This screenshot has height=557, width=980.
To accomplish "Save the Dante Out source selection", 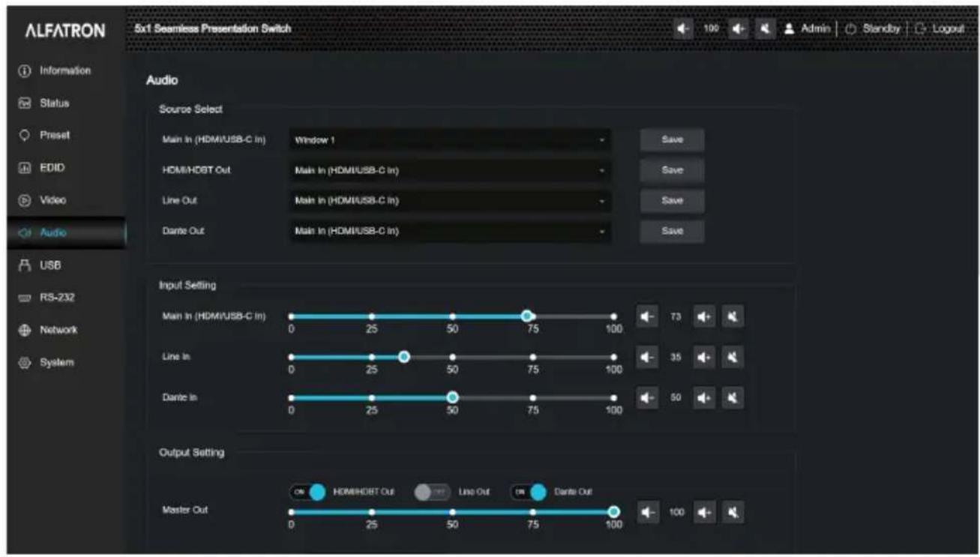I will click(x=672, y=231).
